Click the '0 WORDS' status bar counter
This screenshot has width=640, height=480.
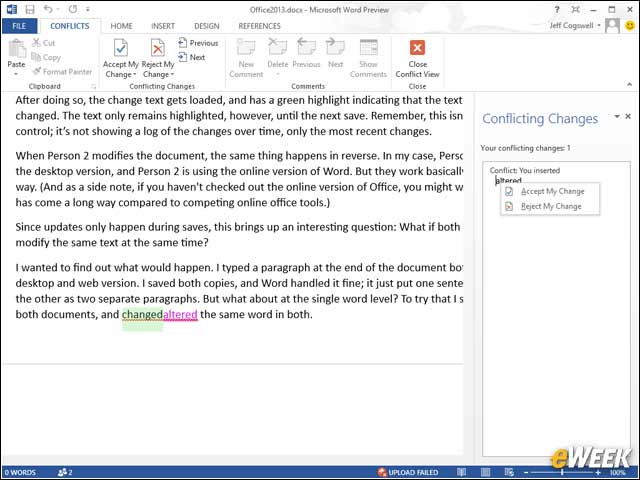pyautogui.click(x=20, y=473)
